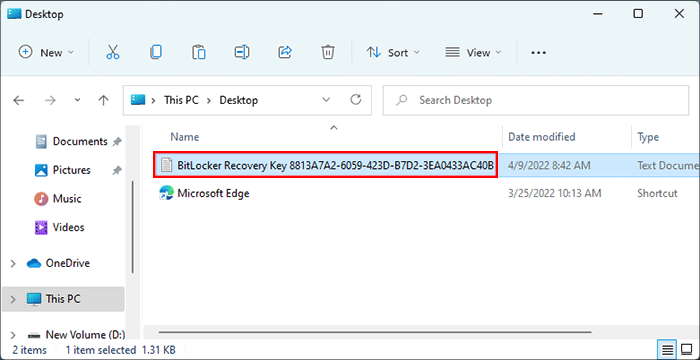Sort by the Name column header
Screen dimensions: 700x360
click(184, 137)
